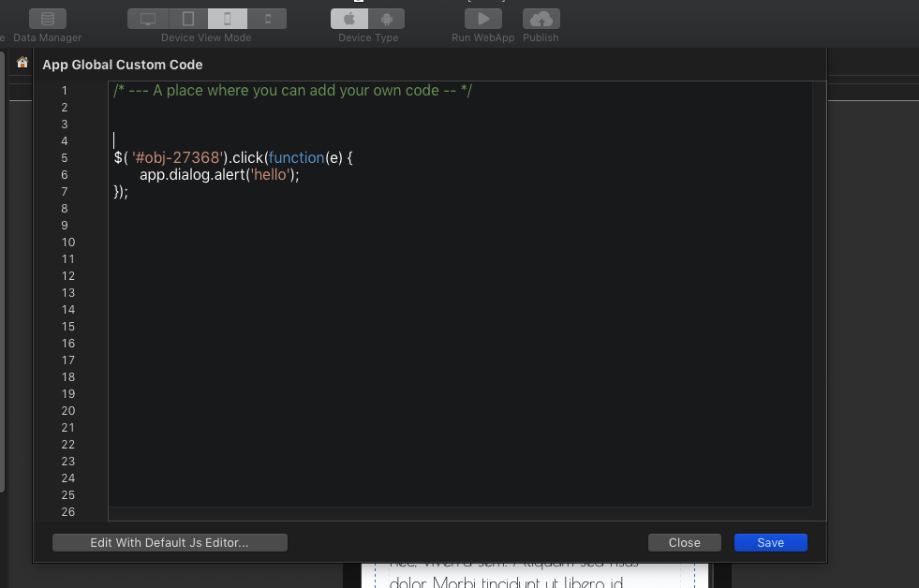
Task: Run the WebApp with play icon
Action: coord(483,19)
